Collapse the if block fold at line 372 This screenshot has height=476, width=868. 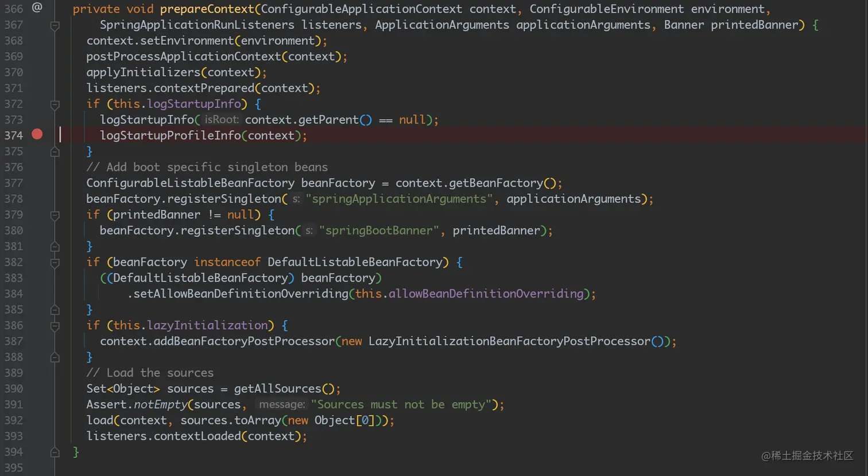click(55, 104)
